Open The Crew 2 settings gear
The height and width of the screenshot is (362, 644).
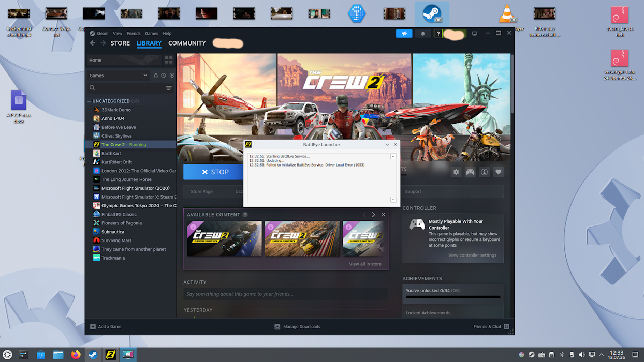(456, 172)
